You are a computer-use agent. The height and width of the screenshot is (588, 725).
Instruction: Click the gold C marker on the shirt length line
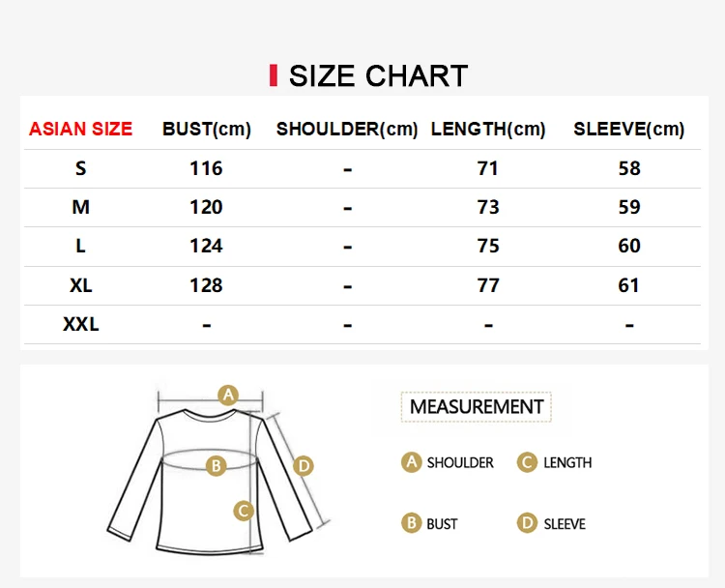pyautogui.click(x=244, y=511)
